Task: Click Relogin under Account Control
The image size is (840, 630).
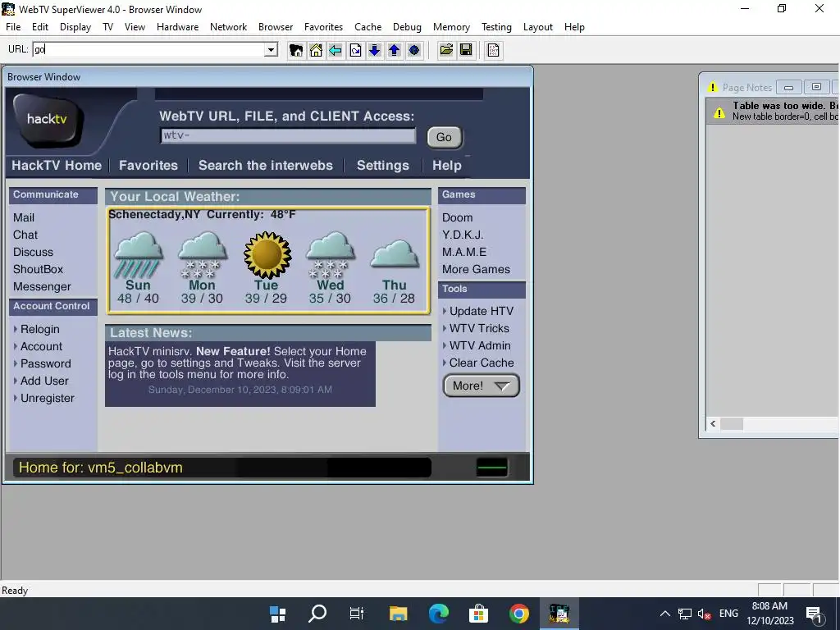Action: [39, 329]
